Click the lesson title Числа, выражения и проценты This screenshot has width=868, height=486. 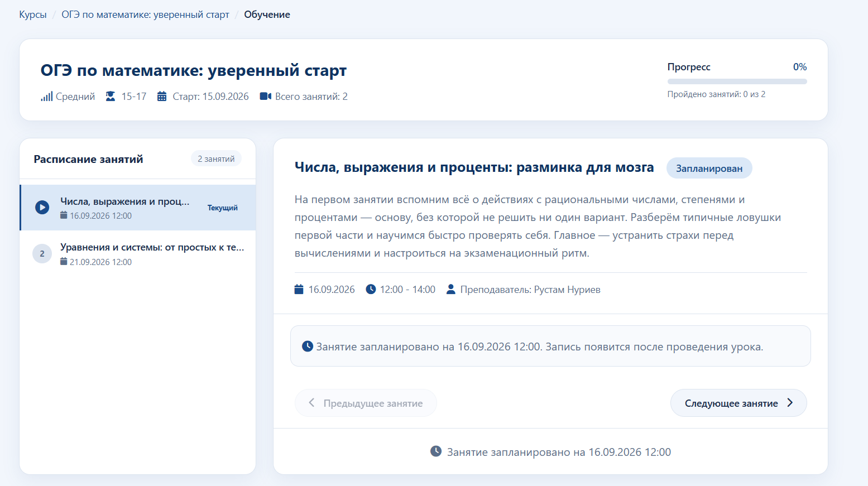pos(474,167)
